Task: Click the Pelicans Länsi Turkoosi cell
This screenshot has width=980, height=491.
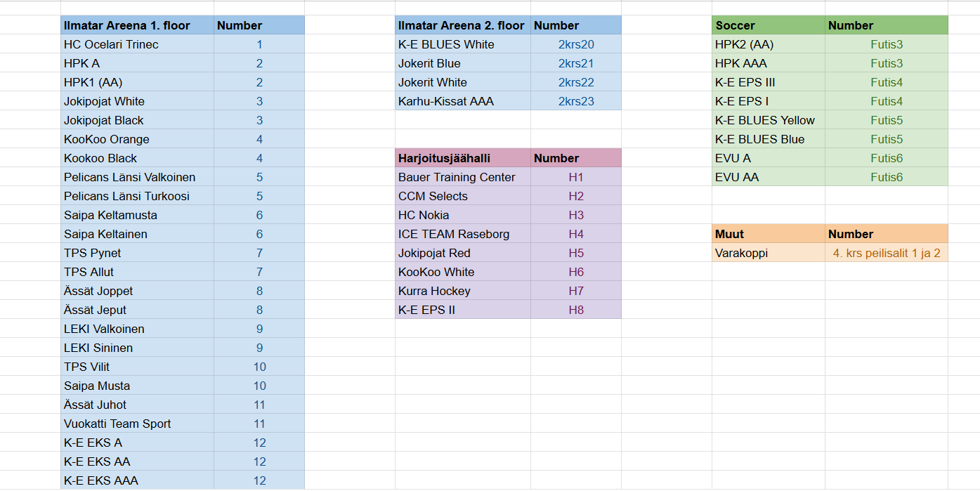Action: click(x=126, y=196)
